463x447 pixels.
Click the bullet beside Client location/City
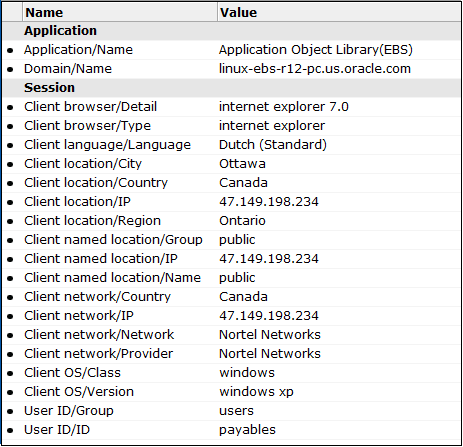tap(10, 164)
